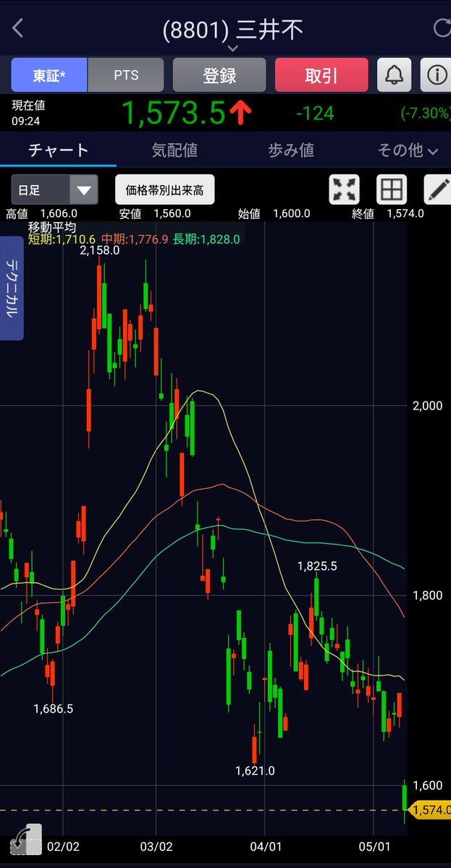Viewport: 451px width, 868px height.
Task: Tap the 登録 button
Action: click(x=219, y=75)
